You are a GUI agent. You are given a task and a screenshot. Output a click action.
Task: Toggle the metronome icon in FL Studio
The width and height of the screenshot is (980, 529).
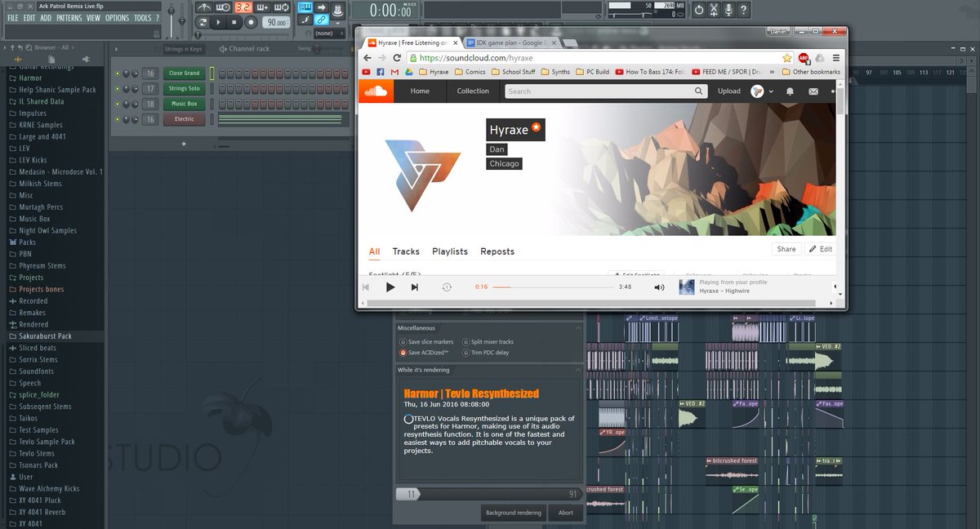tap(203, 7)
